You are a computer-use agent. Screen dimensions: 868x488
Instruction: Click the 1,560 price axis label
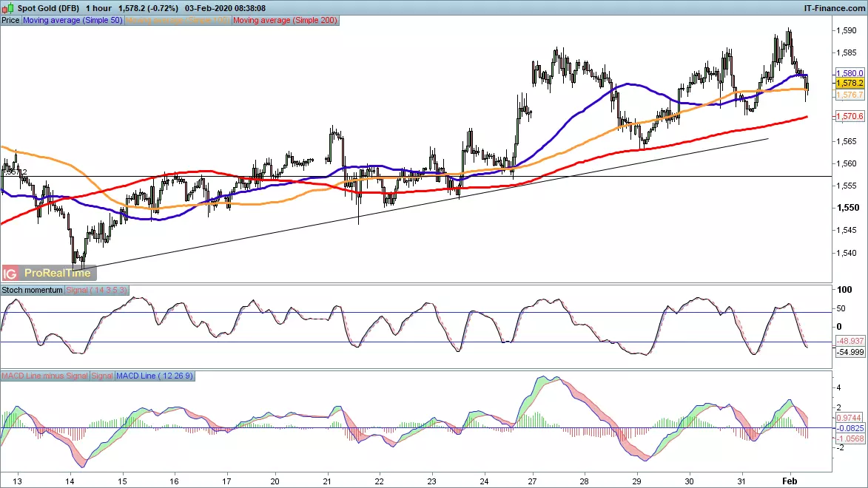pyautogui.click(x=847, y=163)
